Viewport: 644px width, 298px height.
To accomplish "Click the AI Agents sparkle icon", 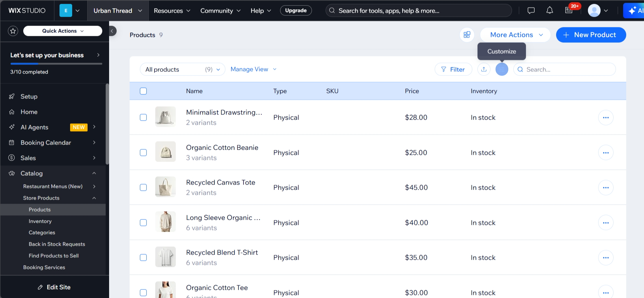I will coord(12,127).
